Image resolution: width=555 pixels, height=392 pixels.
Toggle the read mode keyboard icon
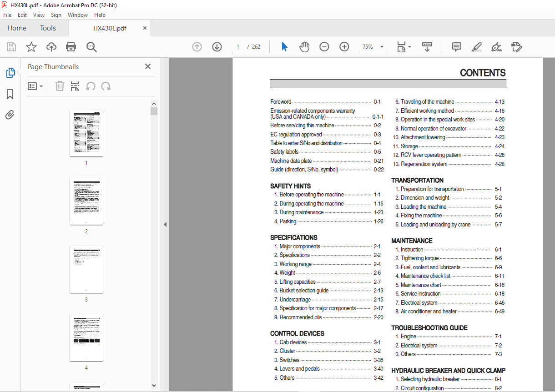427,47
